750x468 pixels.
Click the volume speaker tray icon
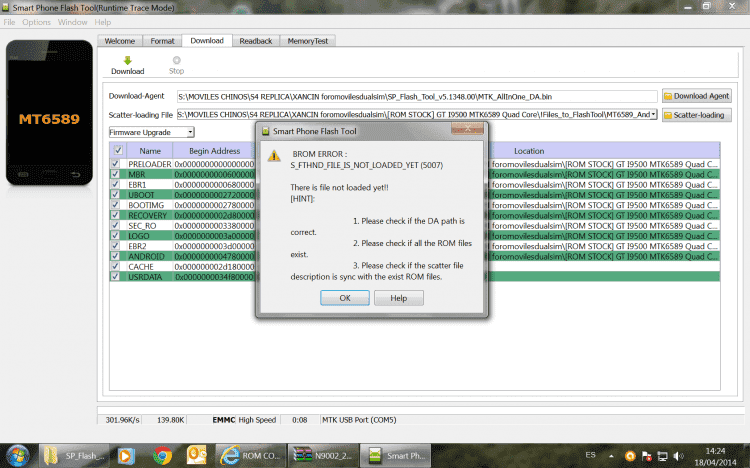click(678, 456)
